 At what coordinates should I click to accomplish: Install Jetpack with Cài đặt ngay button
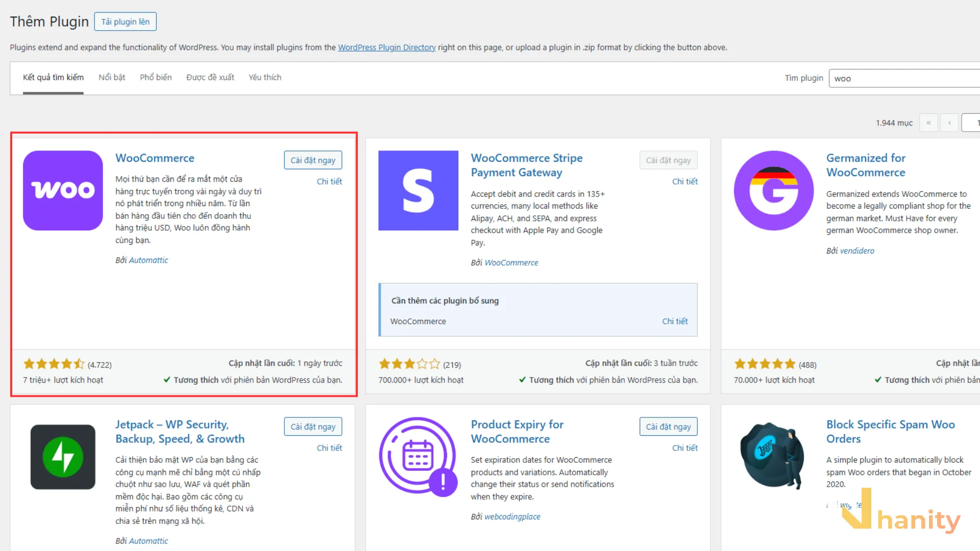click(313, 427)
